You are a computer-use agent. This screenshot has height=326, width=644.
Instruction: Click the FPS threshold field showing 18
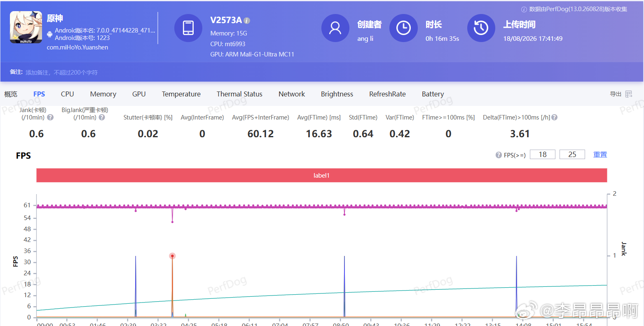click(543, 155)
